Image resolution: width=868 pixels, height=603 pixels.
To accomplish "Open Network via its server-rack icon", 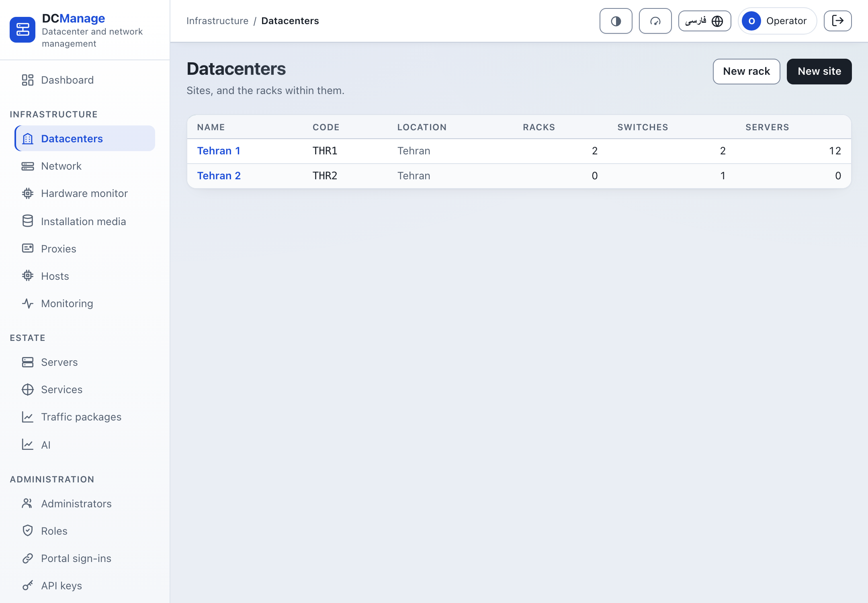I will point(28,166).
